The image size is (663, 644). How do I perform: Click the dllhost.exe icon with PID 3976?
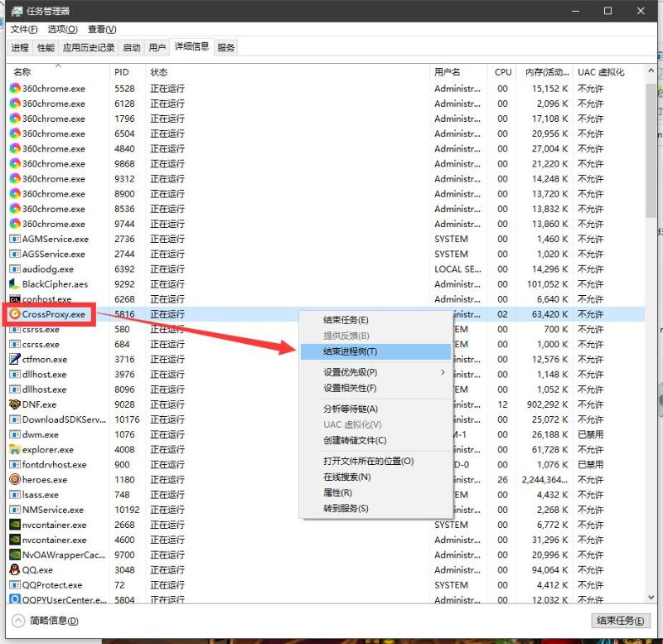15,375
